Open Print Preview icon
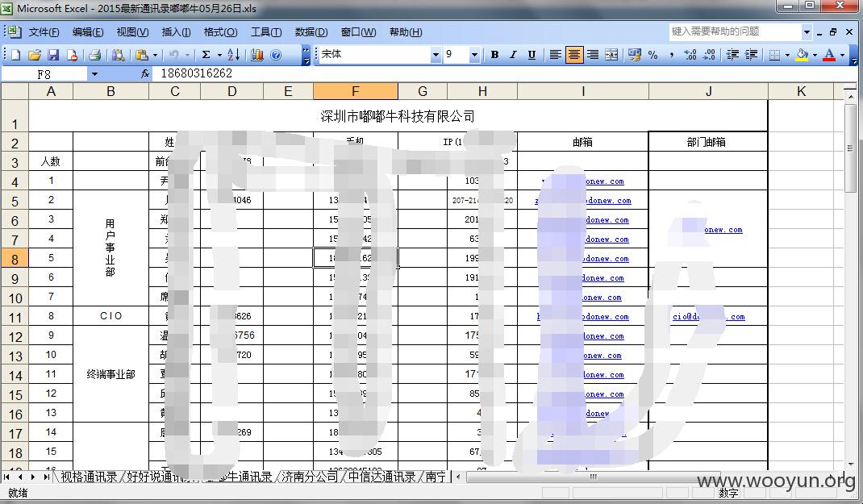Screen dimensions: 863x504 118,55
